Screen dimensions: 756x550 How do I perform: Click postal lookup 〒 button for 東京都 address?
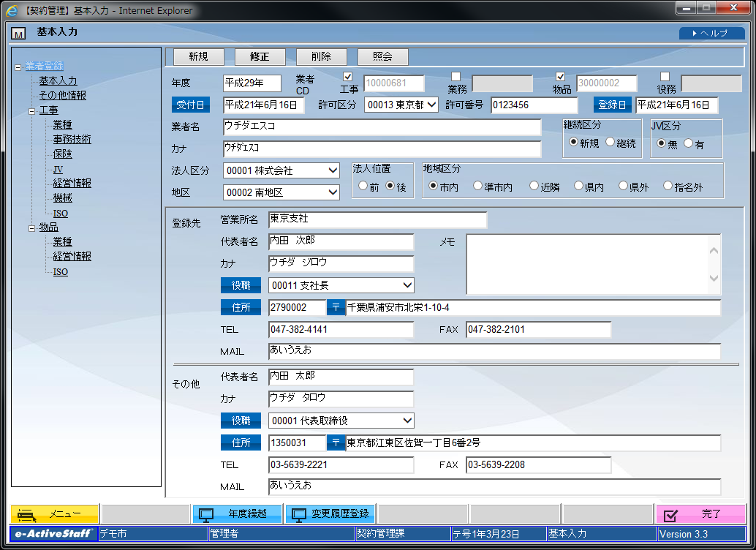pyautogui.click(x=336, y=442)
